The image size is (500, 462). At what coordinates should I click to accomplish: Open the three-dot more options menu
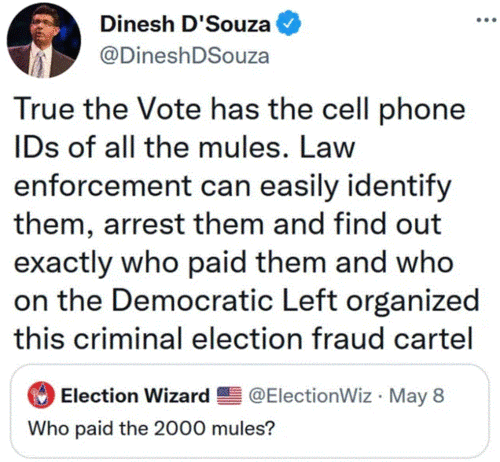click(x=487, y=20)
